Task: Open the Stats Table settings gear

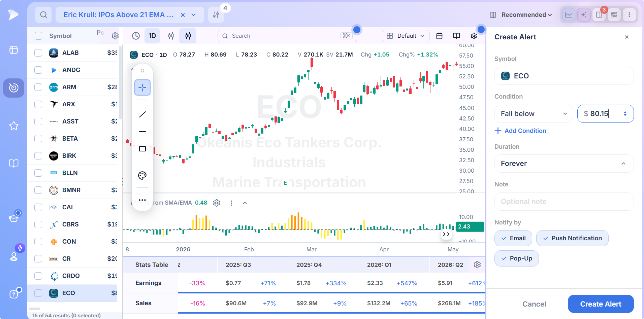Action: click(x=477, y=265)
